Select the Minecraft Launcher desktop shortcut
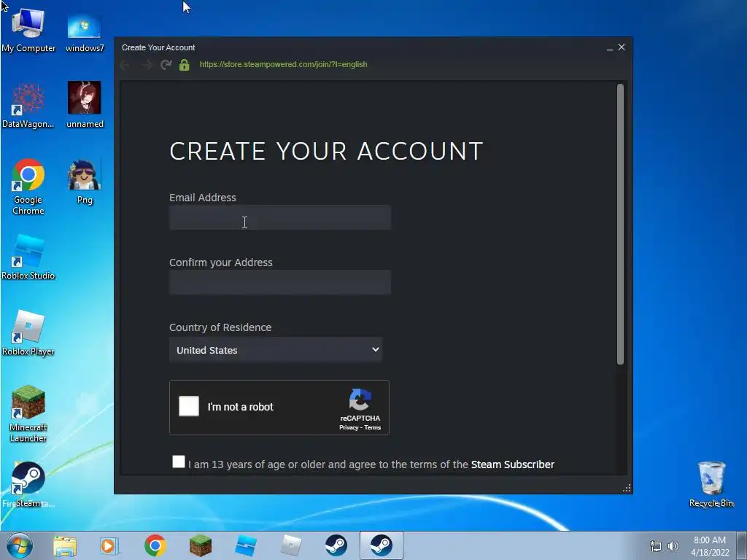The width and height of the screenshot is (747, 560). 28,413
